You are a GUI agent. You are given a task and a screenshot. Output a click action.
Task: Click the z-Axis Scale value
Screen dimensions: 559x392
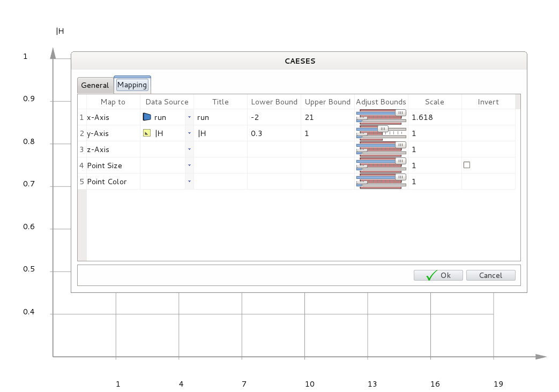[x=414, y=149]
